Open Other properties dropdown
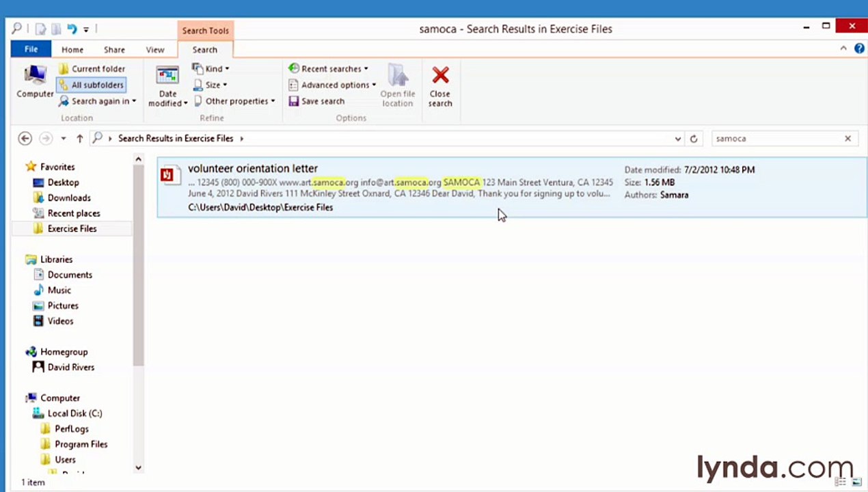The width and height of the screenshot is (868, 492). [x=234, y=101]
